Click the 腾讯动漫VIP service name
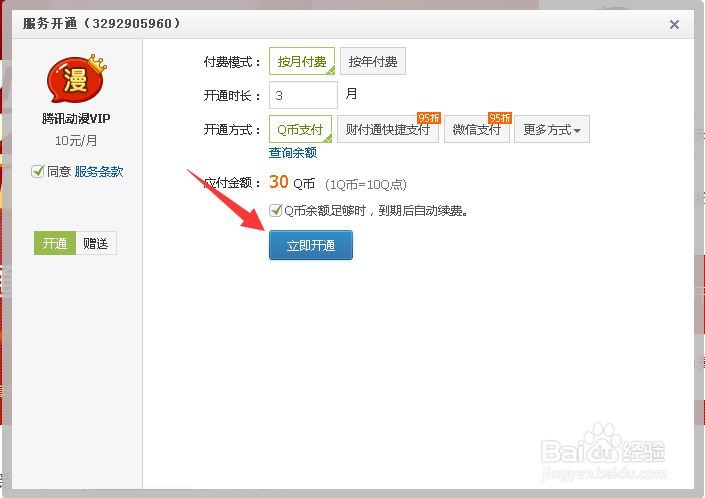 [76, 119]
